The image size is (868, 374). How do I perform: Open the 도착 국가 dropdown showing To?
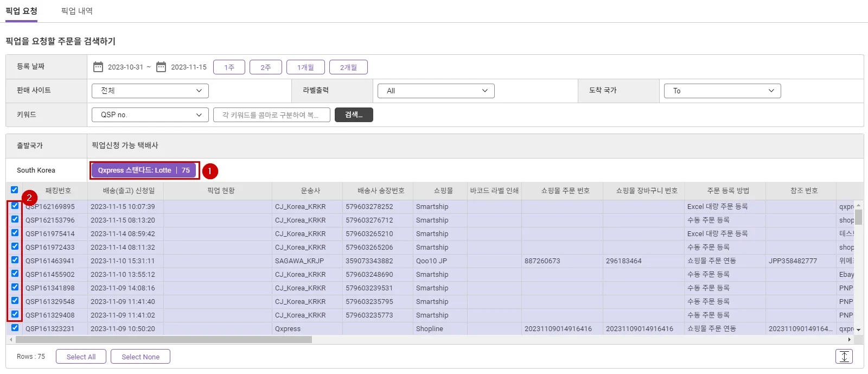723,91
